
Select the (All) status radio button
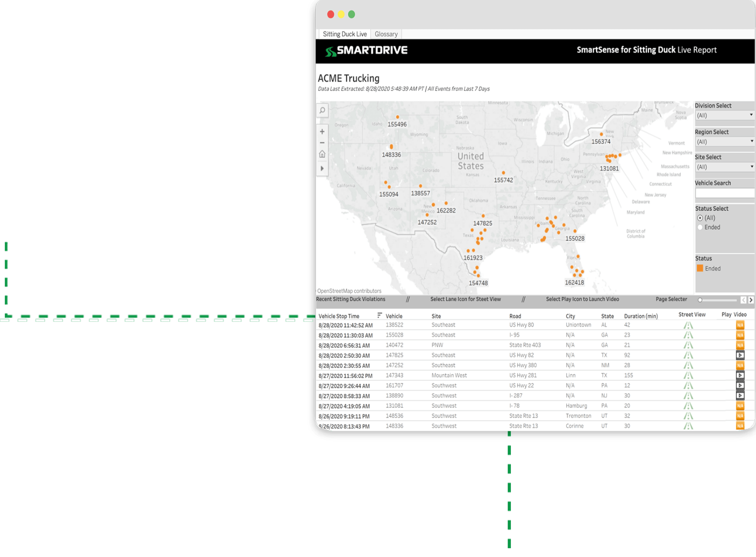[x=700, y=218]
